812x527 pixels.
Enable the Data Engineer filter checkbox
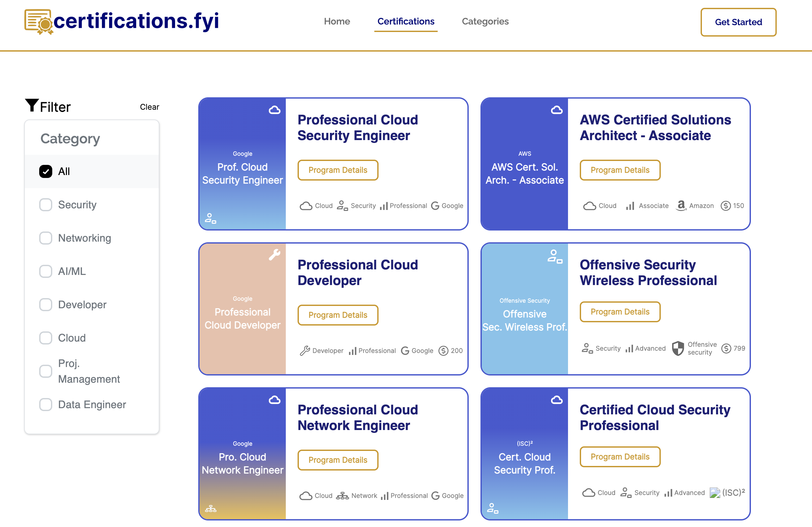tap(46, 405)
